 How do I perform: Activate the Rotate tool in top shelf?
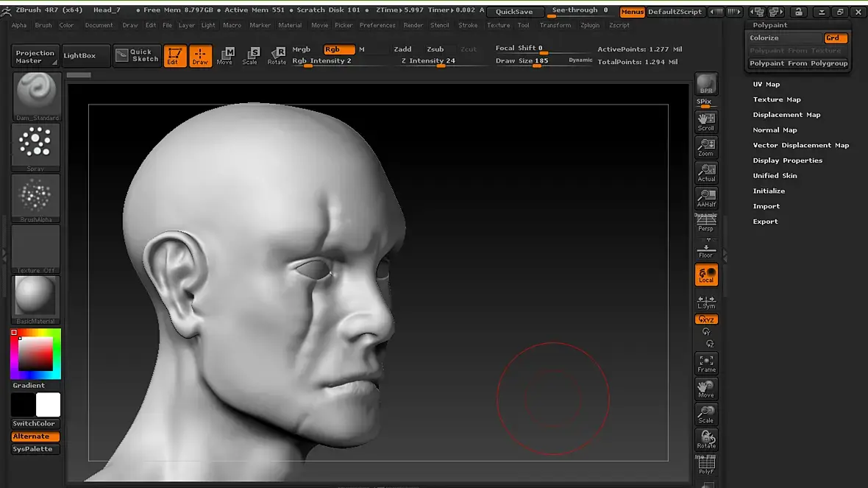(277, 55)
